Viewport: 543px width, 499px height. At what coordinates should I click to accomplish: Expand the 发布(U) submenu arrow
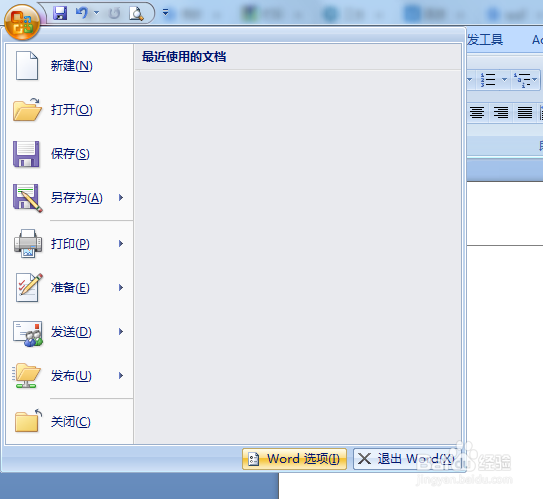click(121, 376)
